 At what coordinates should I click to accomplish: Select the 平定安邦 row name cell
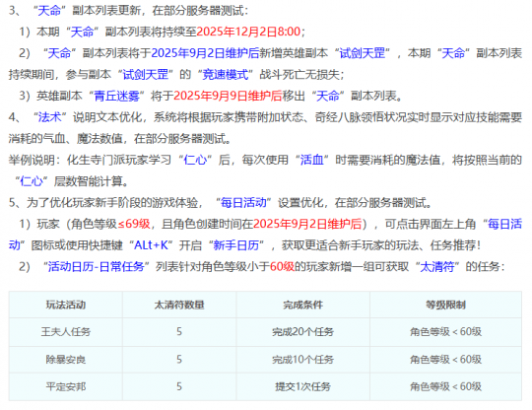[x=66, y=386]
